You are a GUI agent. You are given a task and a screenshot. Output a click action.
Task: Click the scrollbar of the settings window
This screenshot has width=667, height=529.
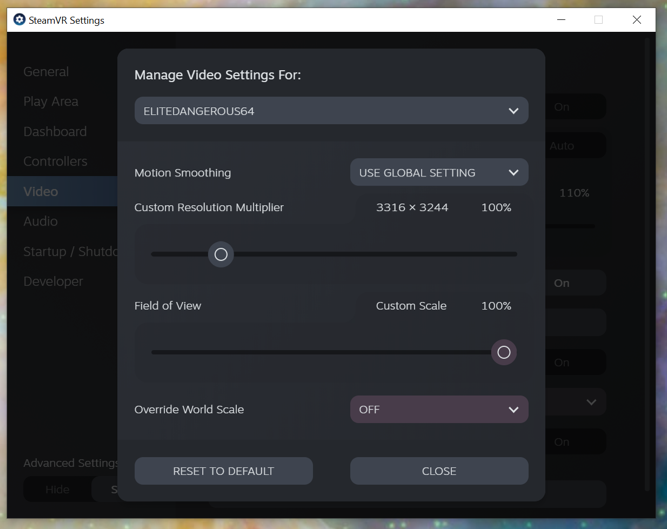point(647,264)
